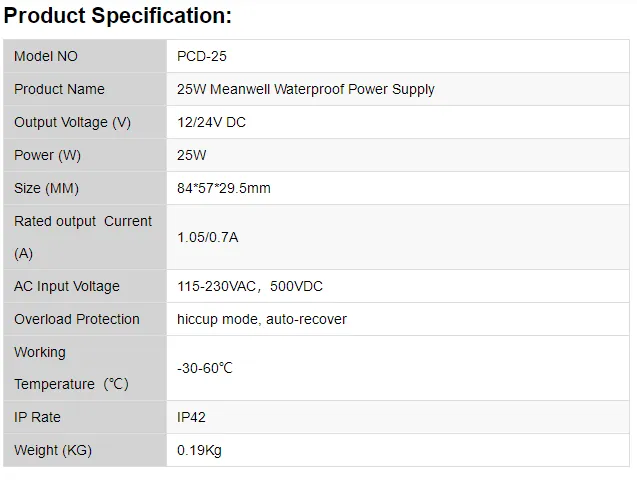Screen dimensions: 637x487
Task: Click the -30-60℃ temperature value
Action: [x=205, y=368]
